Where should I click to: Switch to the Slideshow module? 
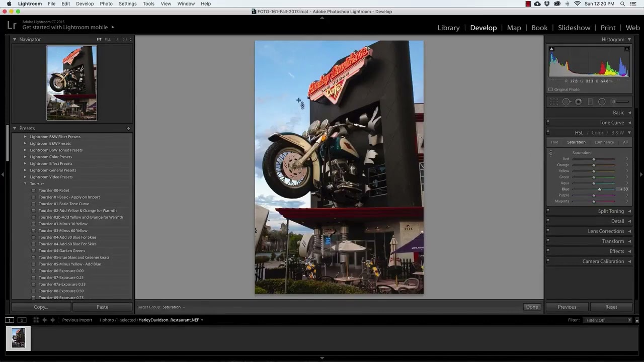[574, 28]
